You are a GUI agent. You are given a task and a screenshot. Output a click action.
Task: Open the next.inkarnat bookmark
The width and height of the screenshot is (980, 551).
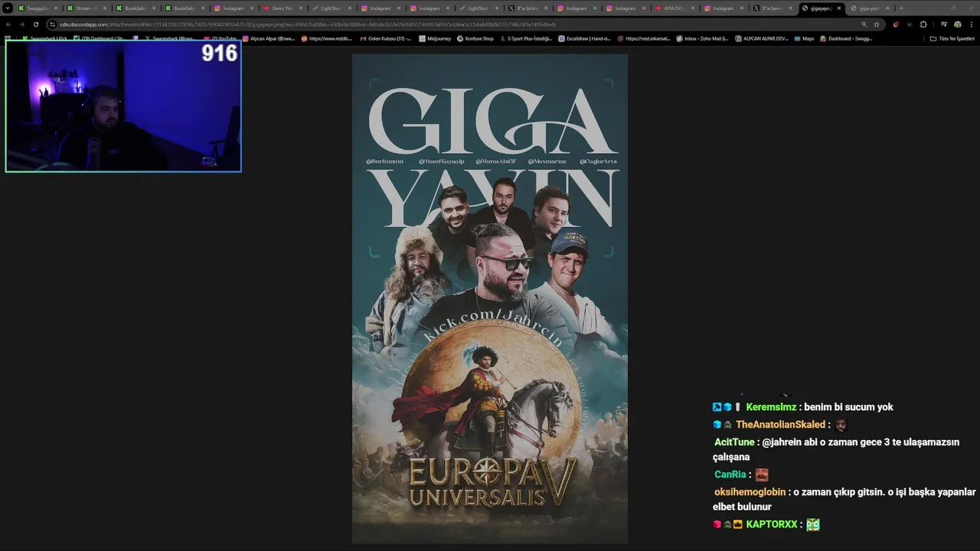644,38
